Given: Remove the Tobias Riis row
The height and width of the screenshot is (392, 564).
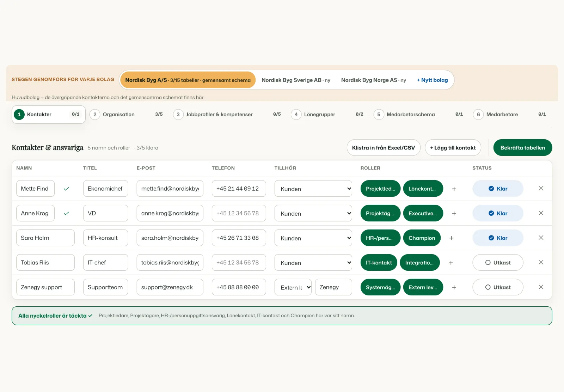Looking at the screenshot, I should click(541, 263).
